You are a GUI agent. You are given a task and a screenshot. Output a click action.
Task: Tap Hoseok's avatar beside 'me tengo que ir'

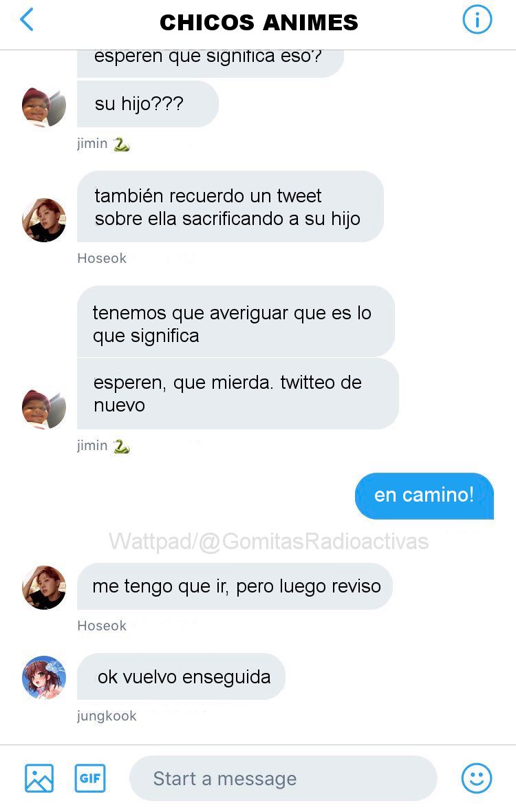(44, 587)
